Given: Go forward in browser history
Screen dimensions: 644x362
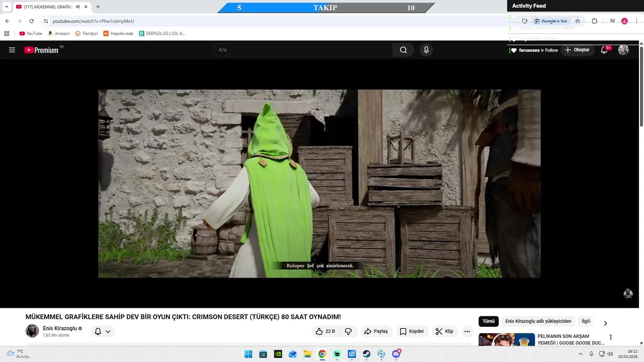Looking at the screenshot, I should coord(19,21).
